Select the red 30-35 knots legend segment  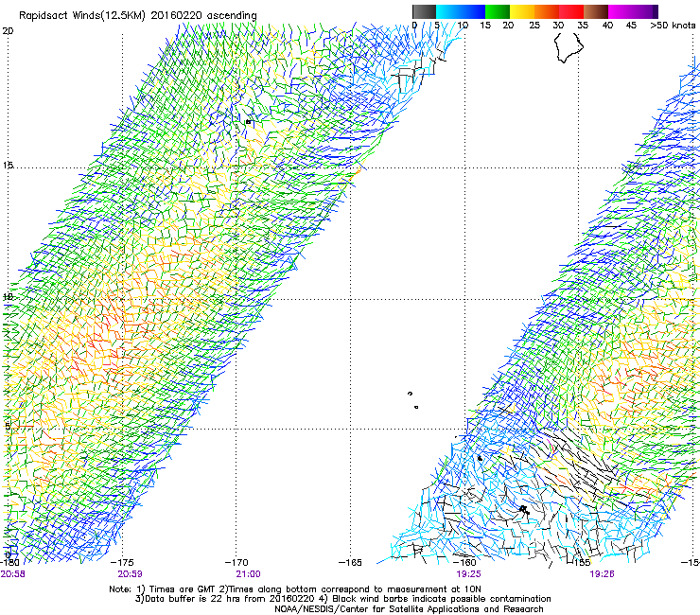pyautogui.click(x=571, y=11)
